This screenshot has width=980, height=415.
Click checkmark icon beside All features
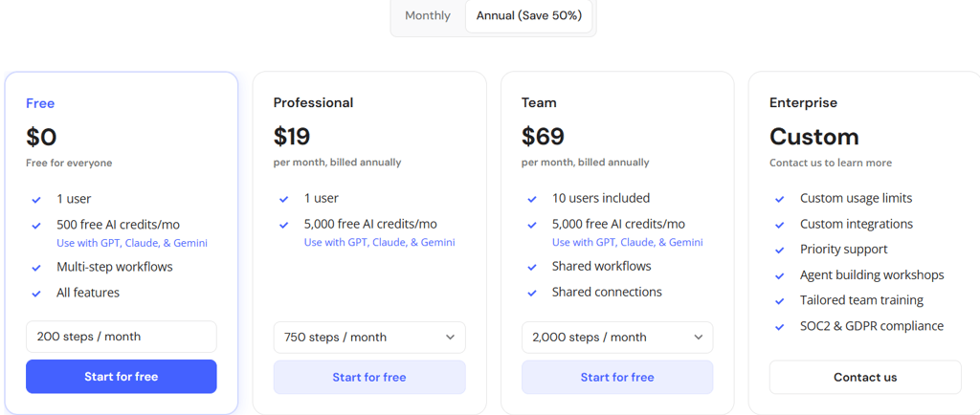coord(36,294)
